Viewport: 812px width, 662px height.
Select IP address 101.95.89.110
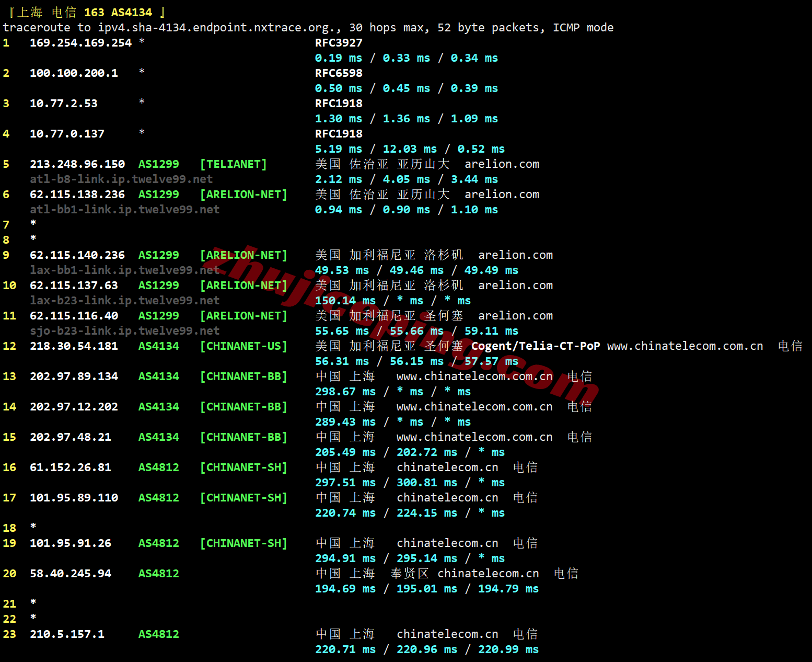click(74, 498)
